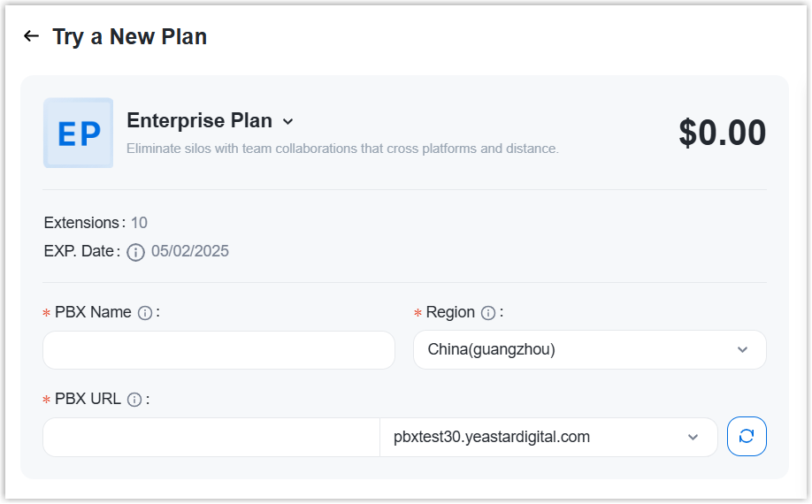This screenshot has width=812, height=504.
Task: Click the Try a New Plan heading
Action: click(x=129, y=36)
